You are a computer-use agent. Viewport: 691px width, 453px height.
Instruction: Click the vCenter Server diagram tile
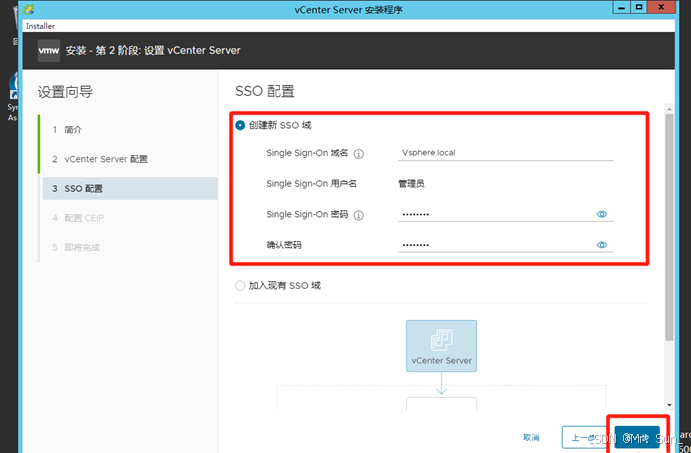441,346
